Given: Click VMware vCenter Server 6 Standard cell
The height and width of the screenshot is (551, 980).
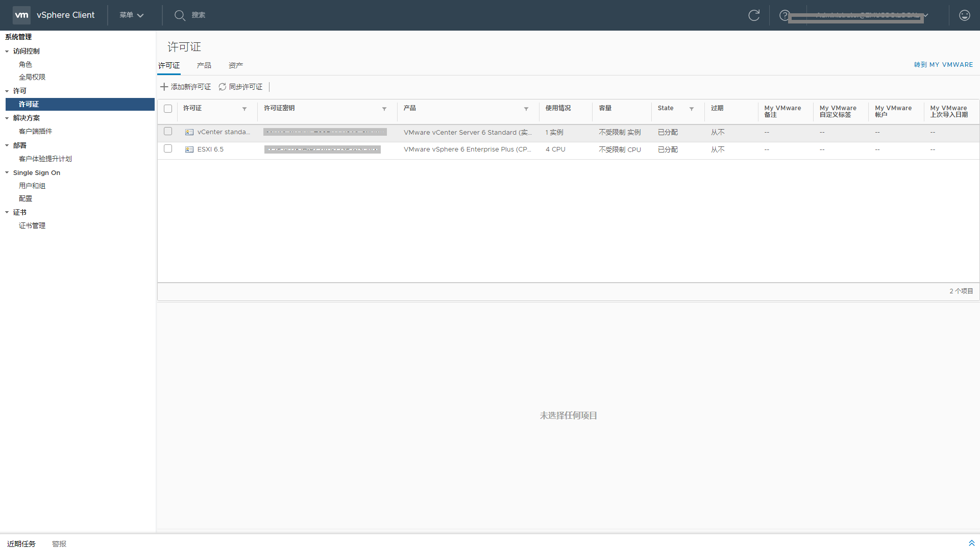Looking at the screenshot, I should coord(468,133).
